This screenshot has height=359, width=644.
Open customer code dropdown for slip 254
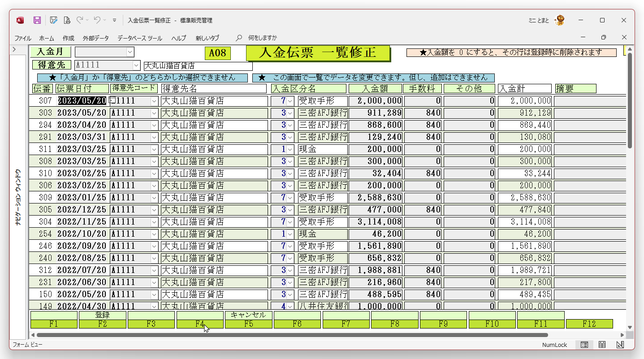(155, 234)
